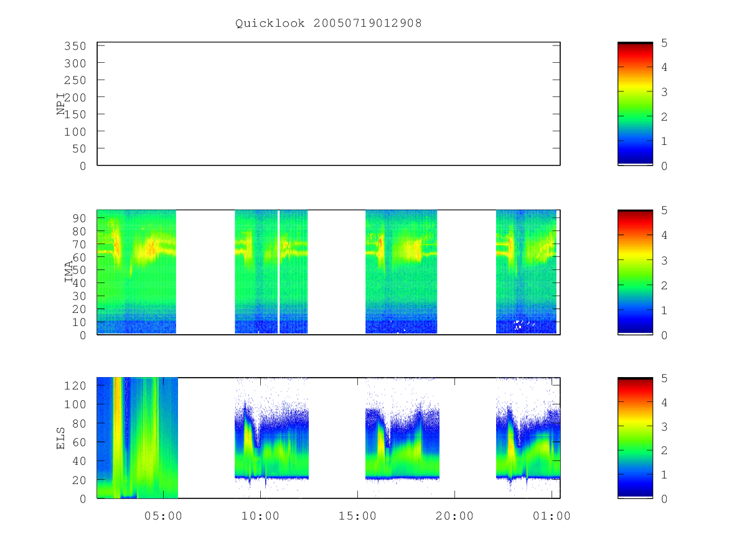747x560 pixels.
Task: Click the ELS data block near 17:00
Action: 402,438
